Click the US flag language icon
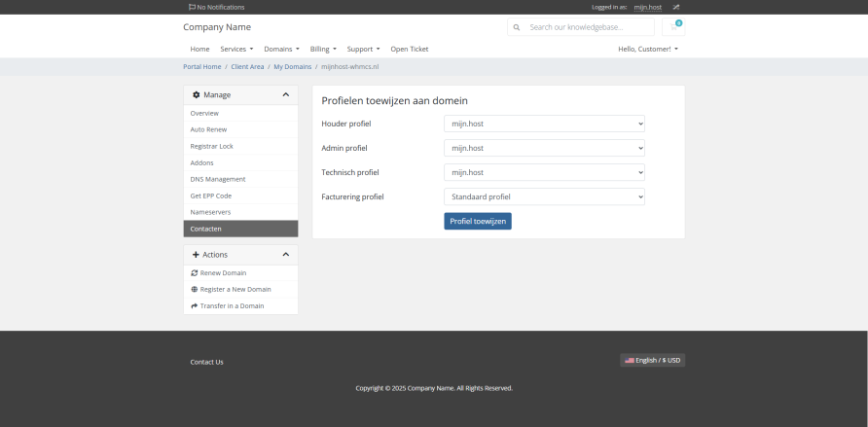Viewport: 868px width, 427px height. click(630, 360)
